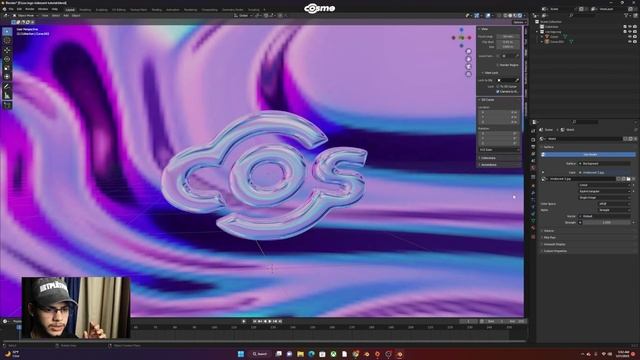Click the Use Nodes button
The image size is (640, 360).
(x=590, y=154)
